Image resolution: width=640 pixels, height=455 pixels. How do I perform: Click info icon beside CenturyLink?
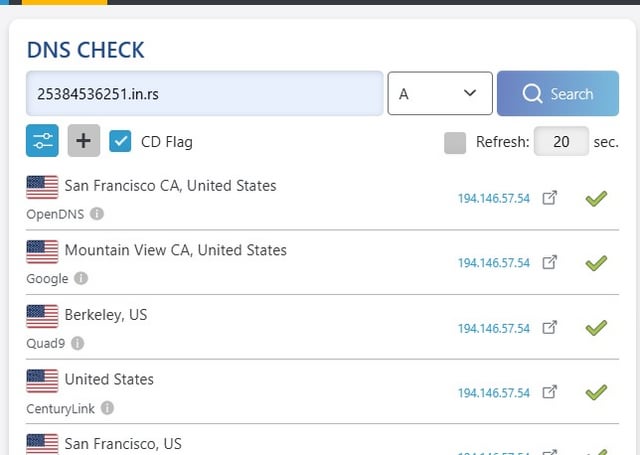(107, 408)
